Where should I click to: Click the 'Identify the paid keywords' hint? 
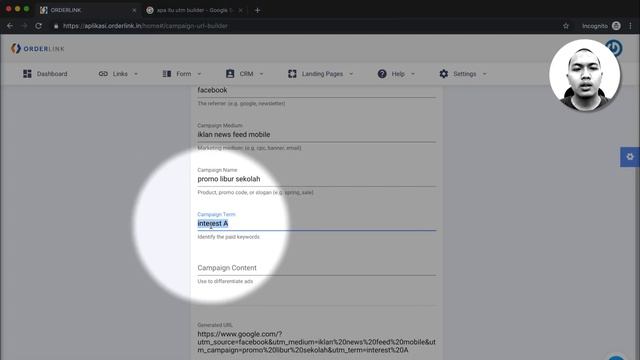[x=228, y=237]
